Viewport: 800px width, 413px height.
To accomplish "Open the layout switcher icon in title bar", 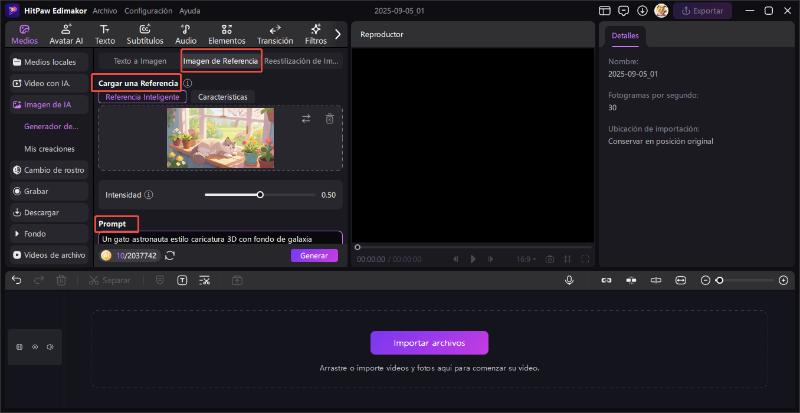I will click(x=604, y=10).
